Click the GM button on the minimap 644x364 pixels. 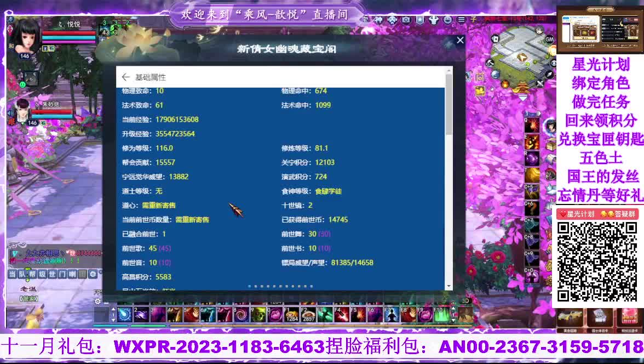(549, 39)
